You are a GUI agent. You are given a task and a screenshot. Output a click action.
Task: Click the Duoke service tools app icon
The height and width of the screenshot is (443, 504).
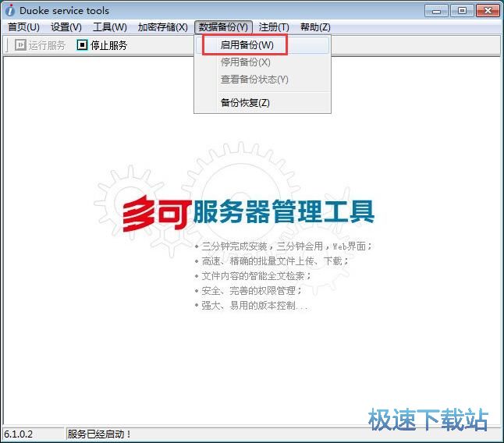10,10
